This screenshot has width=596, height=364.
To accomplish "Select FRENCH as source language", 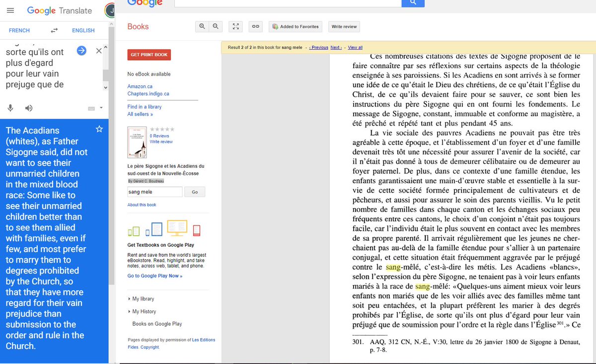I will tap(19, 30).
